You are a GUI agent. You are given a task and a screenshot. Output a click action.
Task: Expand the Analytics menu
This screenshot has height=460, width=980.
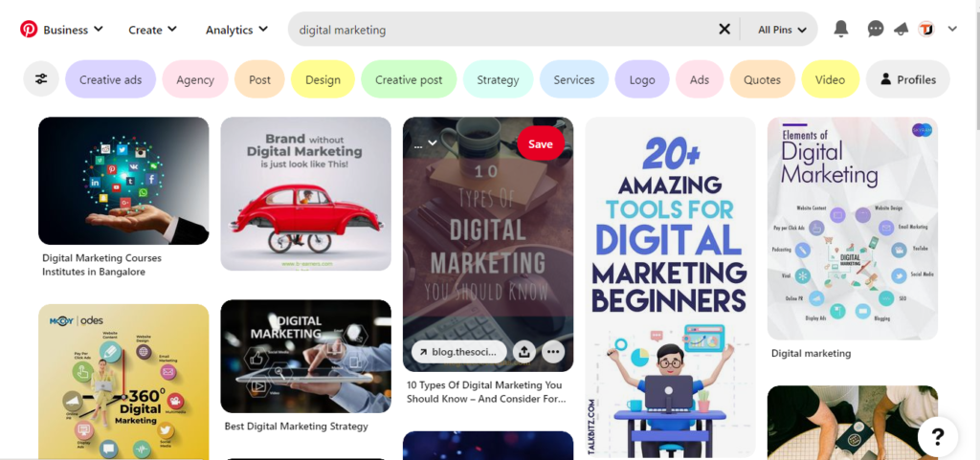(237, 30)
